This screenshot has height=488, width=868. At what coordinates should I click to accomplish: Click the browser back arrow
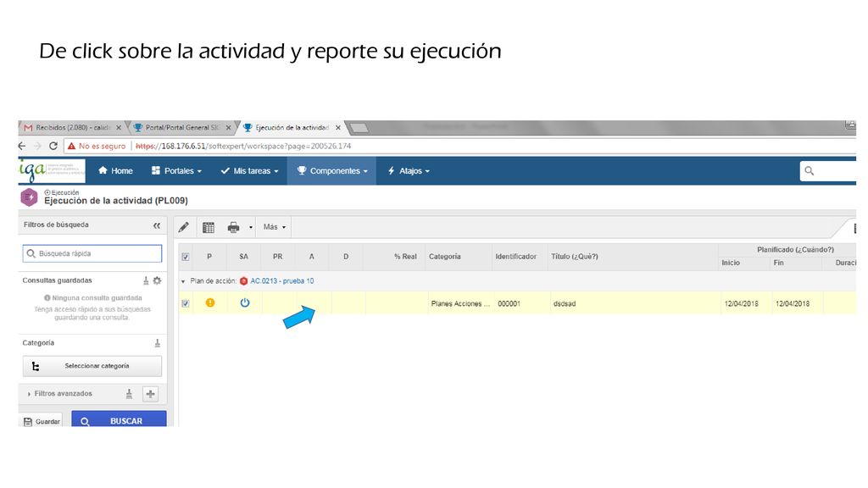pyautogui.click(x=22, y=146)
